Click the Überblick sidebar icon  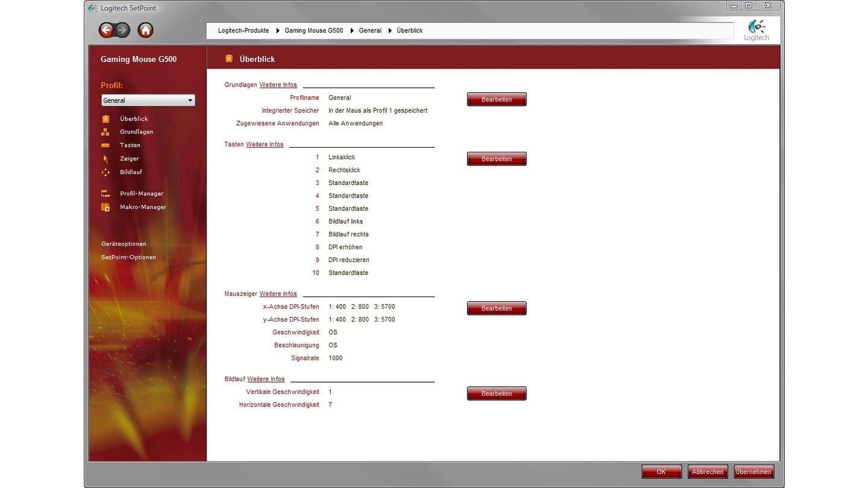point(106,119)
